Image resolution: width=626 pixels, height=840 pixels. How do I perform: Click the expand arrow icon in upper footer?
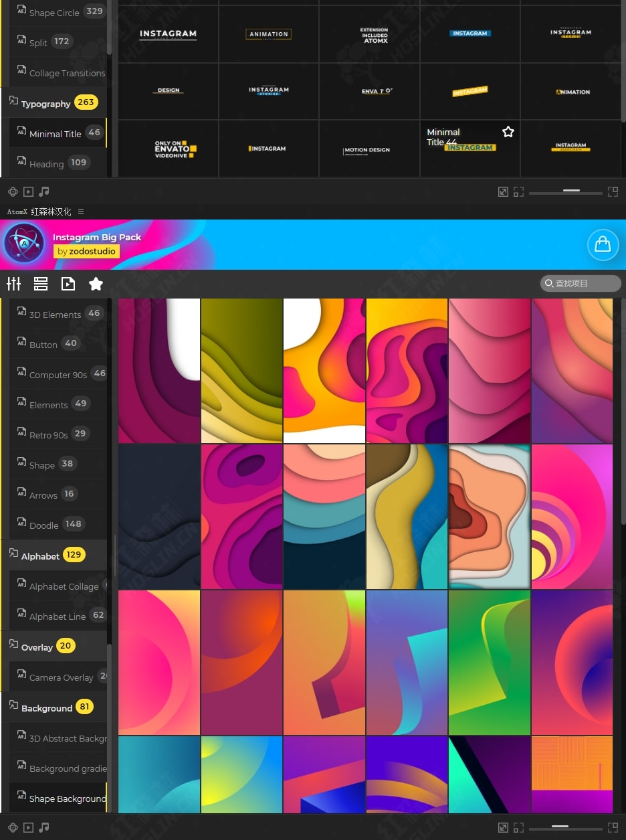pyautogui.click(x=504, y=192)
